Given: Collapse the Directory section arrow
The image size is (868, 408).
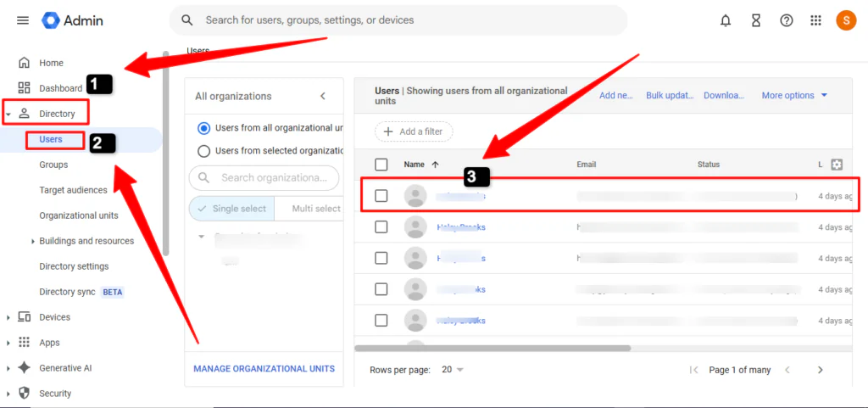Looking at the screenshot, I should [x=8, y=114].
